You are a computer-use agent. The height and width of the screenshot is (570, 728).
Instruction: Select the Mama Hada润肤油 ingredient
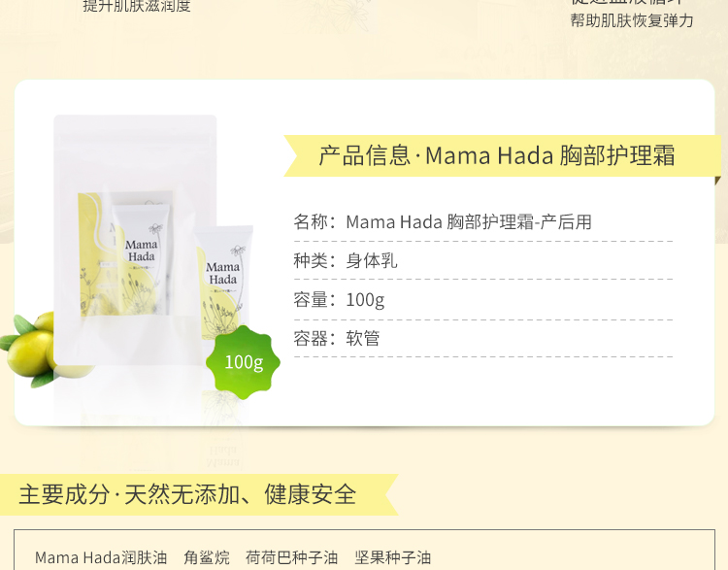point(101,557)
